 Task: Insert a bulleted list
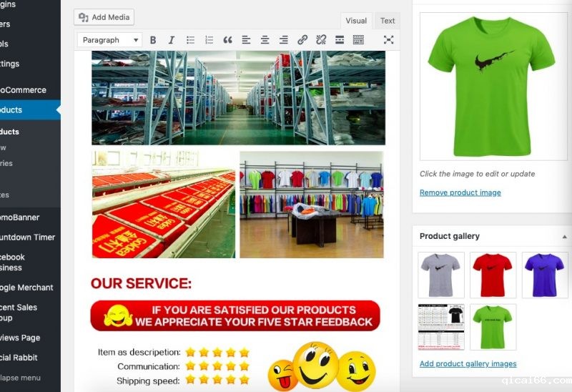(x=191, y=40)
